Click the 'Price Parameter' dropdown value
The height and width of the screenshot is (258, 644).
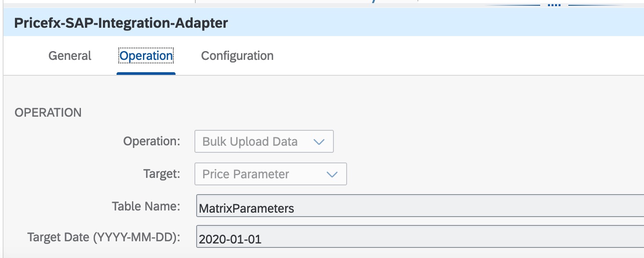[245, 174]
